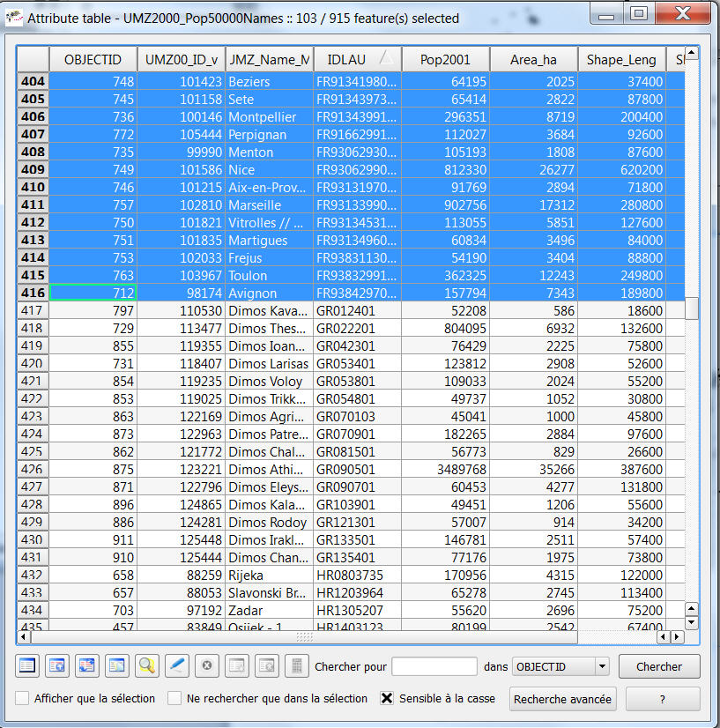Click the Delete selected features icon
Screen dimensions: 720x728
pos(207,666)
